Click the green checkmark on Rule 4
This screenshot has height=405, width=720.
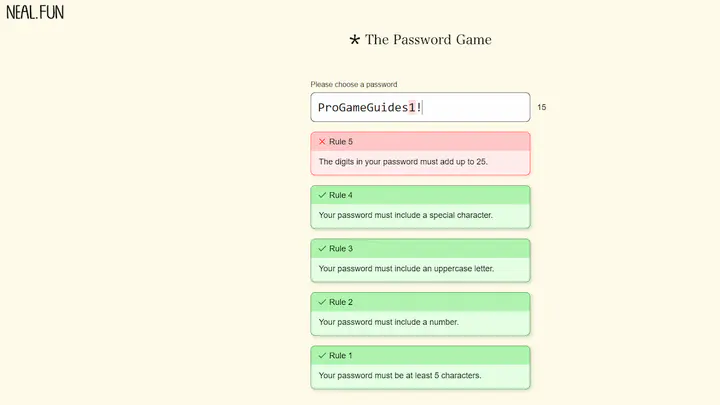click(322, 195)
